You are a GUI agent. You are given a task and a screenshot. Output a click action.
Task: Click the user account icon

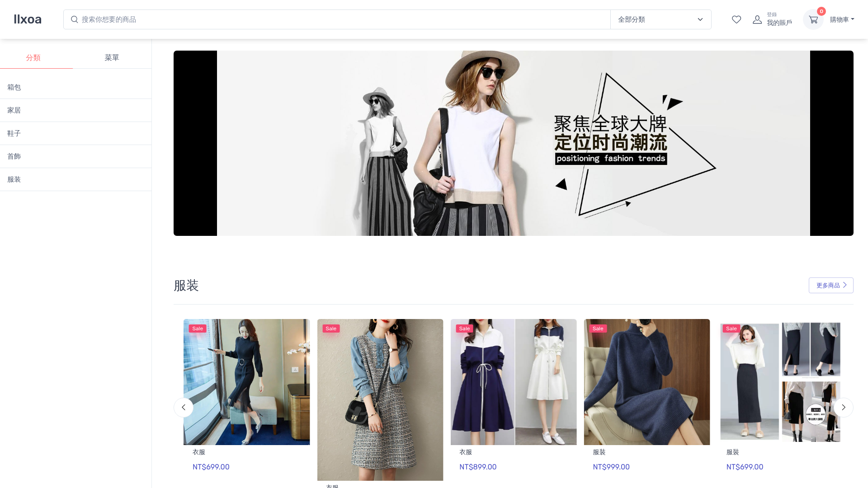[757, 19]
